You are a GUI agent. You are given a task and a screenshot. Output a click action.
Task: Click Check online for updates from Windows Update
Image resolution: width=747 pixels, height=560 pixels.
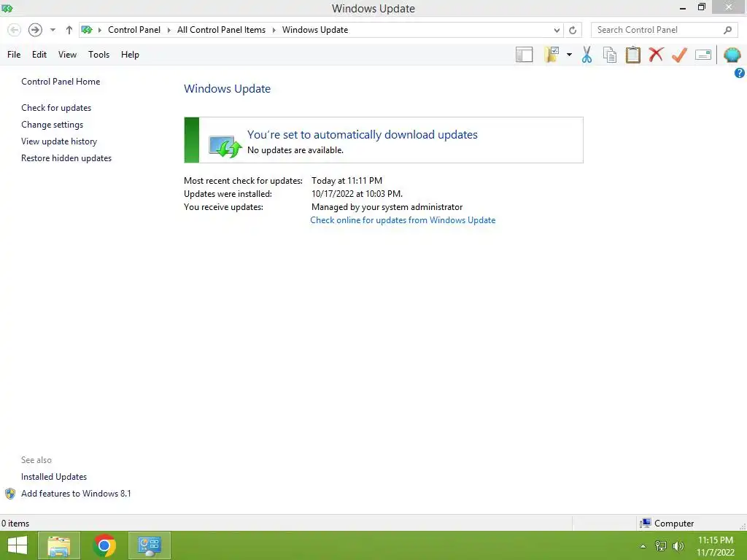[403, 220]
